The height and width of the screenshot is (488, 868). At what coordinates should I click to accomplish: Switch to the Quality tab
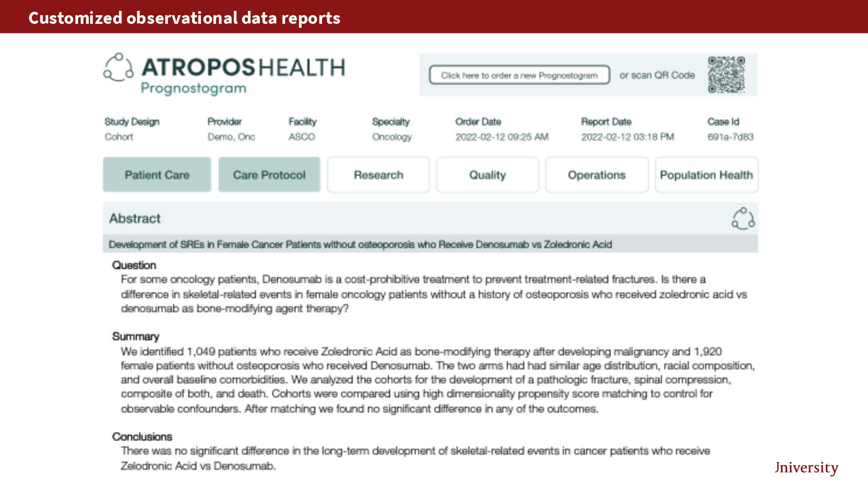[x=487, y=175]
